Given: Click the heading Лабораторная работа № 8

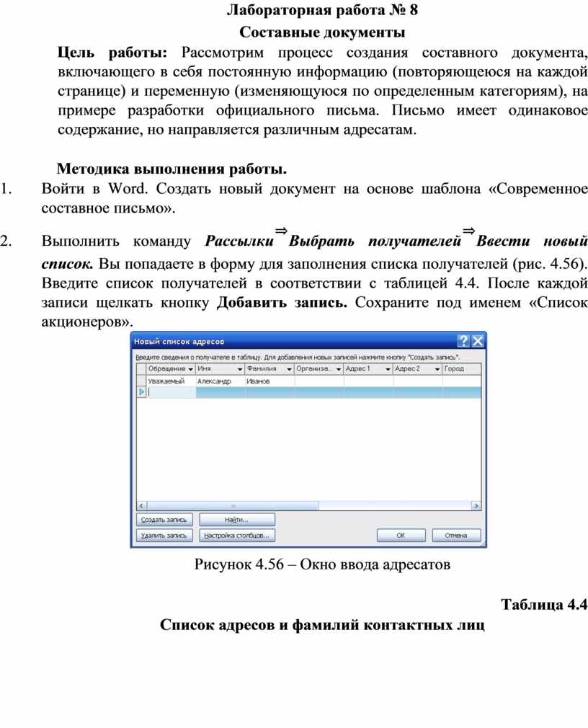Looking at the screenshot, I should (x=323, y=10).
